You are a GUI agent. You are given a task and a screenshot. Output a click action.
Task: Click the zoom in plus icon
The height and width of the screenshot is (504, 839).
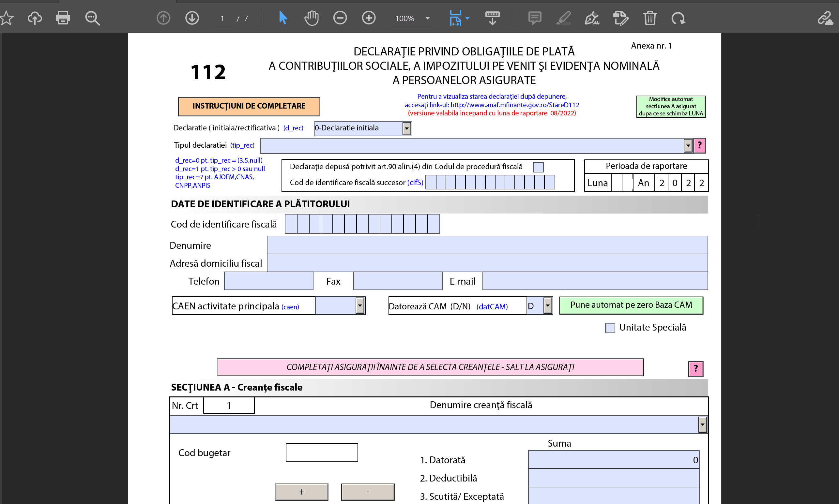(369, 18)
